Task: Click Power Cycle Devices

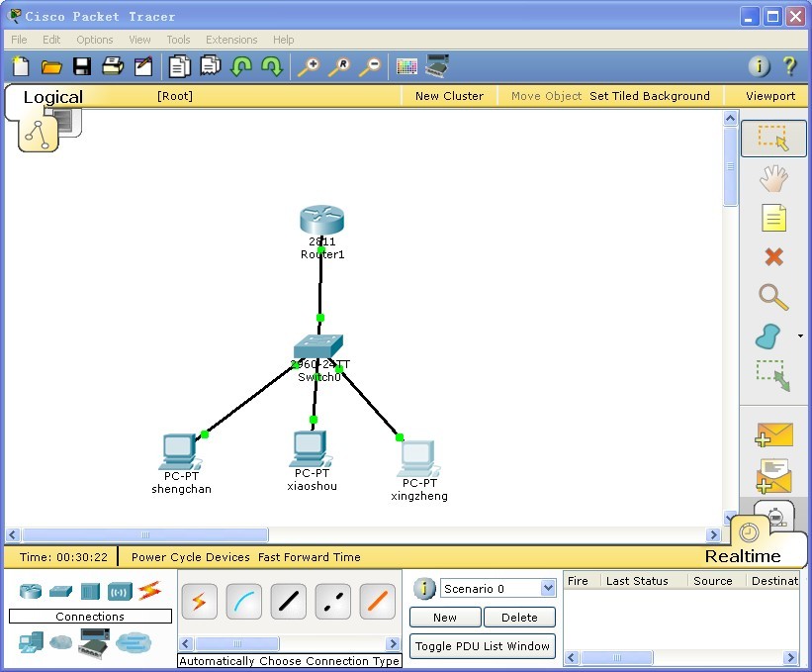Action: click(x=191, y=557)
